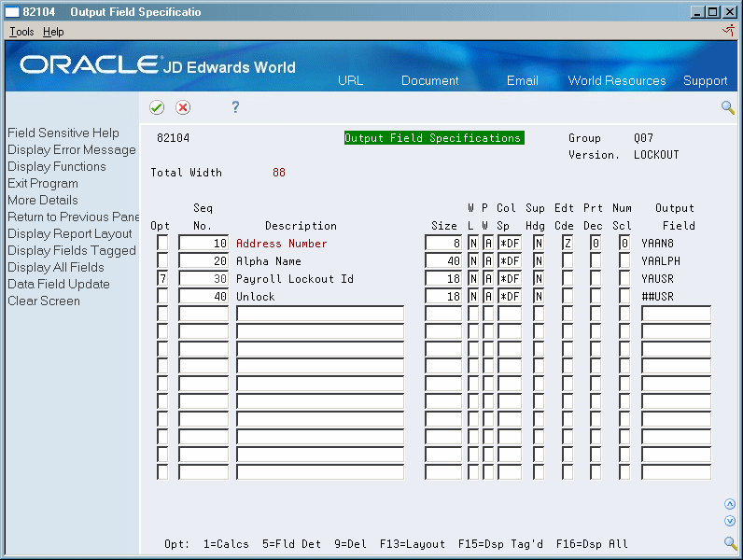Click Opt field for Alpha Name row
The image size is (743, 560).
(x=162, y=260)
